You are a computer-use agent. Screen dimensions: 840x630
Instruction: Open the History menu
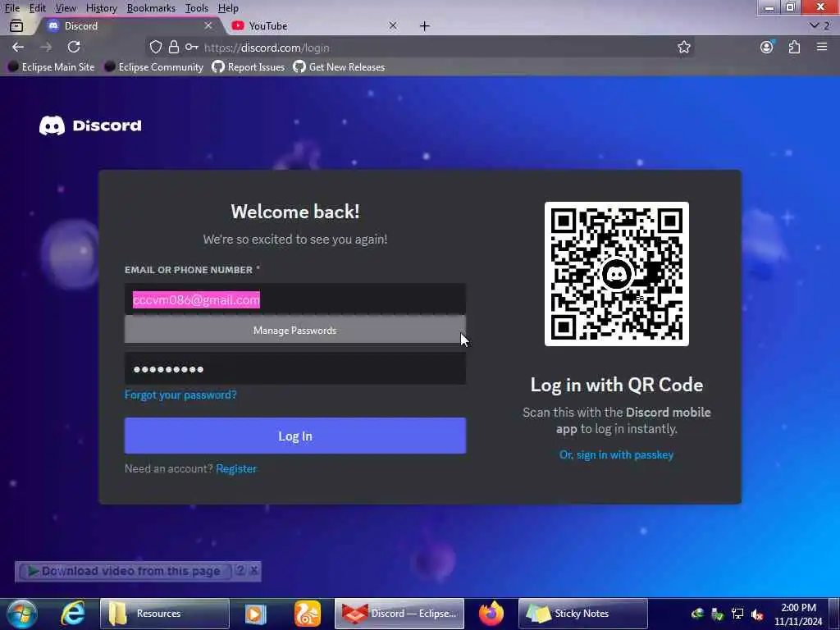(x=101, y=8)
